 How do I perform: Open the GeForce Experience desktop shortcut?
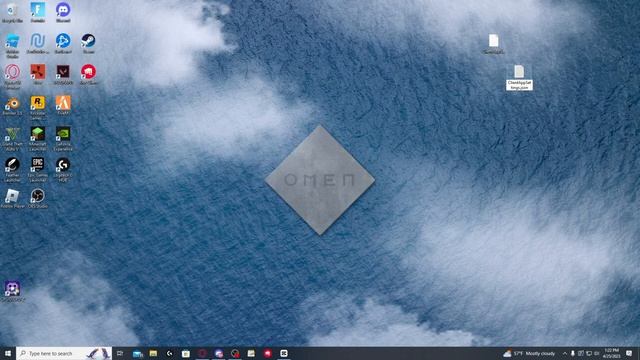[63, 139]
